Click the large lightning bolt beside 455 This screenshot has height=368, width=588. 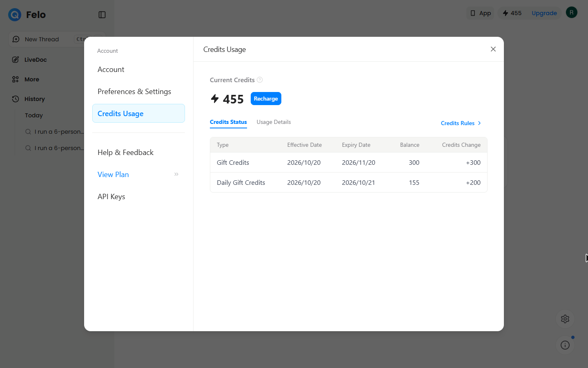pos(215,99)
